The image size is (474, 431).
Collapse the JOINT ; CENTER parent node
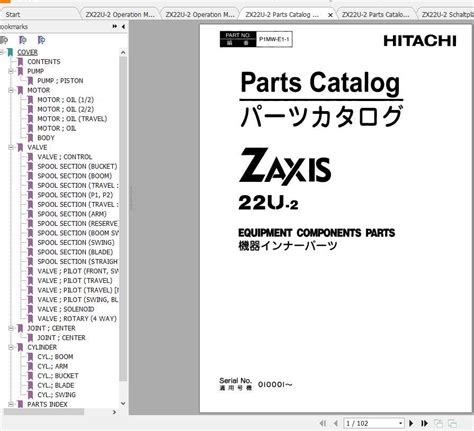[x=11, y=328]
